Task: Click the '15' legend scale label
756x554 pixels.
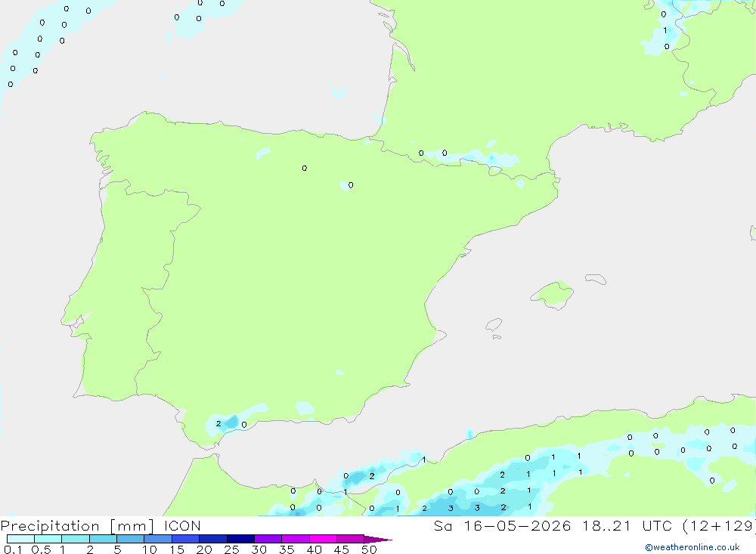Action: point(176,549)
